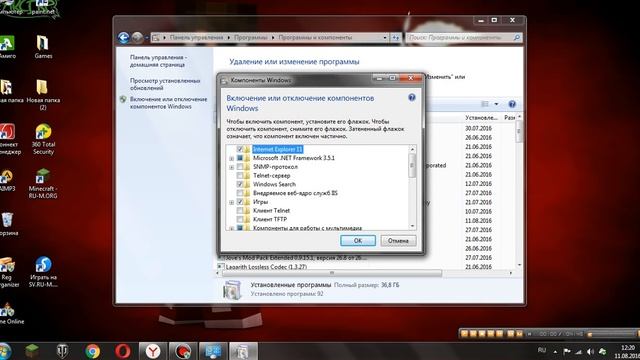The width and height of the screenshot is (640, 360).
Task: Open the Minecraft RU-M.ORG desktop shortcut
Action: pyautogui.click(x=43, y=184)
